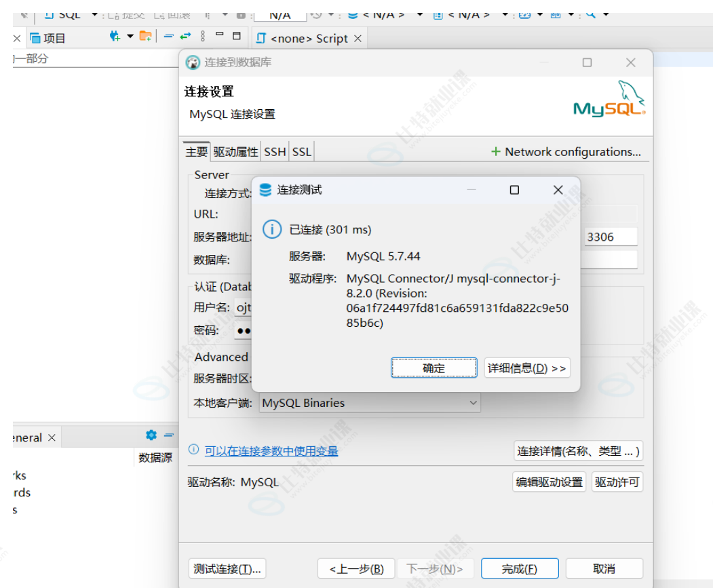Click 完成(F) to finish

pos(520,568)
